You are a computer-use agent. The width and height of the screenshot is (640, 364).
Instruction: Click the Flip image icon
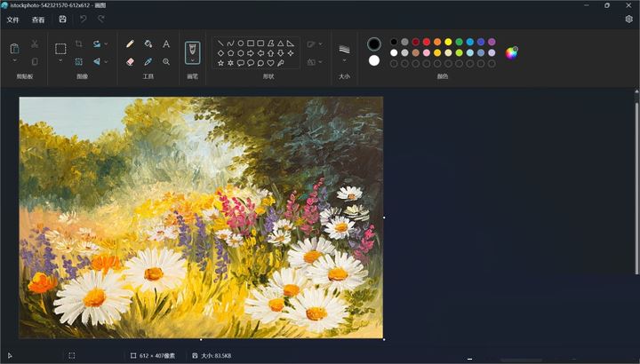[x=97, y=61]
